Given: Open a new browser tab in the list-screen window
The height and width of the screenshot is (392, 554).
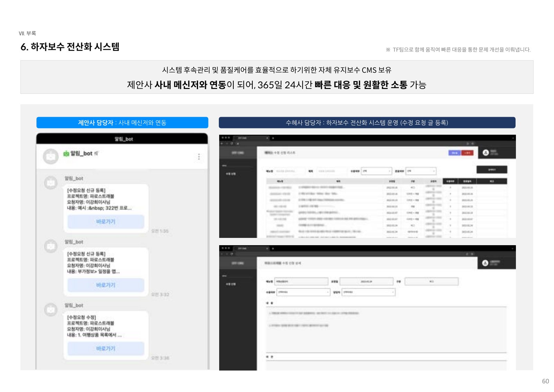Looking at the screenshot, I should tap(273, 138).
